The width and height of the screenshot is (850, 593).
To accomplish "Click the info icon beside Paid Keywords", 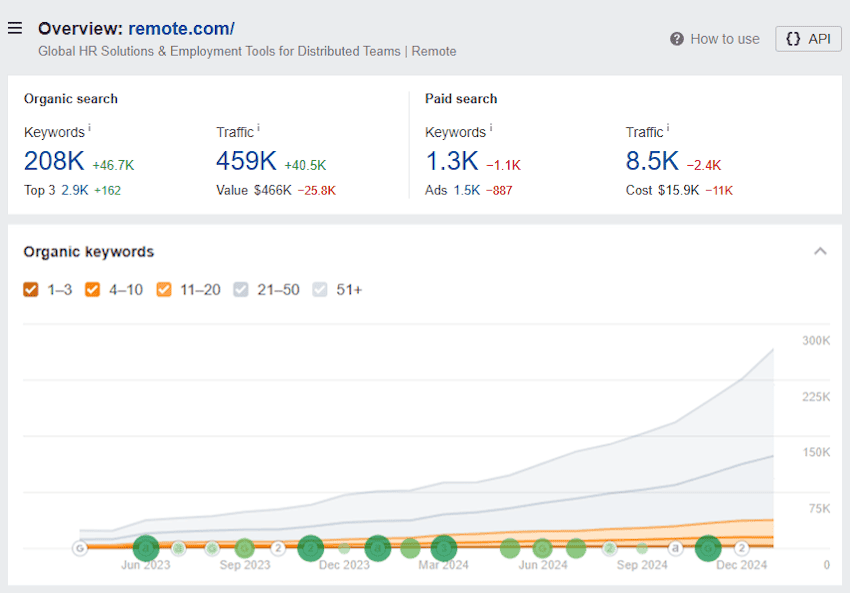I will 491,128.
